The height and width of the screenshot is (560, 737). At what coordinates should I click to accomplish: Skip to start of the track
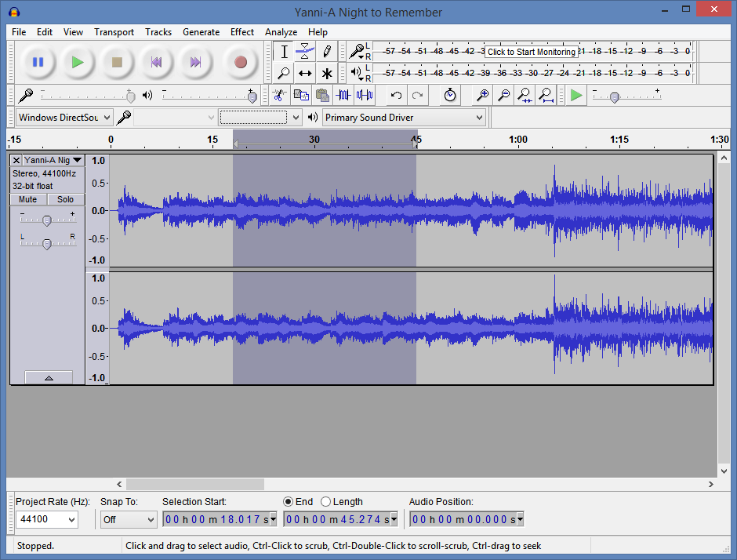coord(157,62)
